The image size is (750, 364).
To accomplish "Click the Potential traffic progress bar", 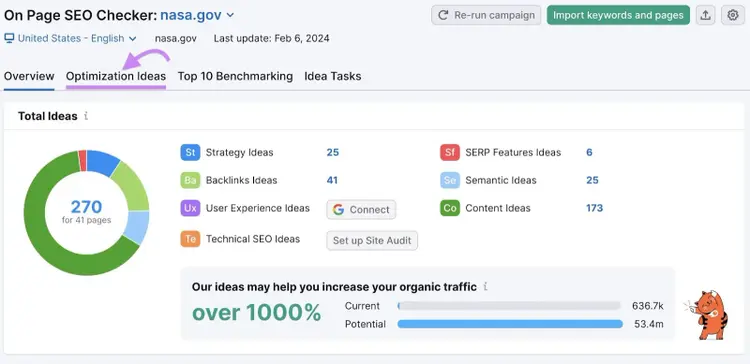I will 510,324.
